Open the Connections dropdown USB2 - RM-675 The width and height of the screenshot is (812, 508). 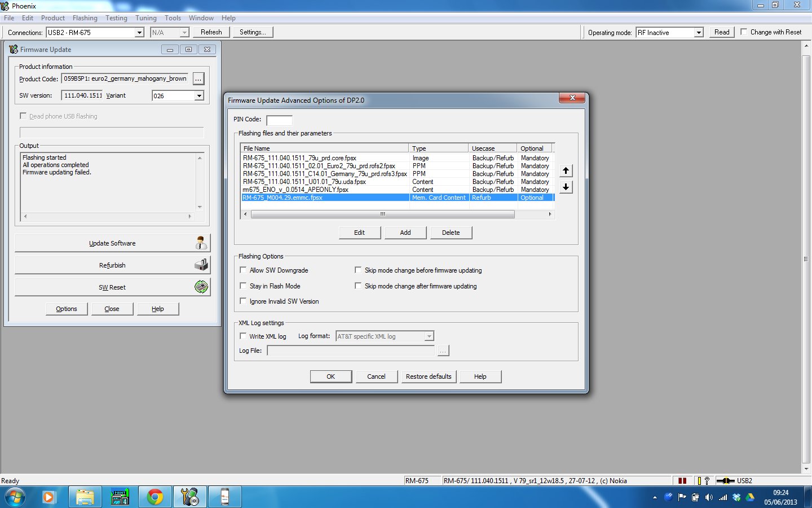139,33
